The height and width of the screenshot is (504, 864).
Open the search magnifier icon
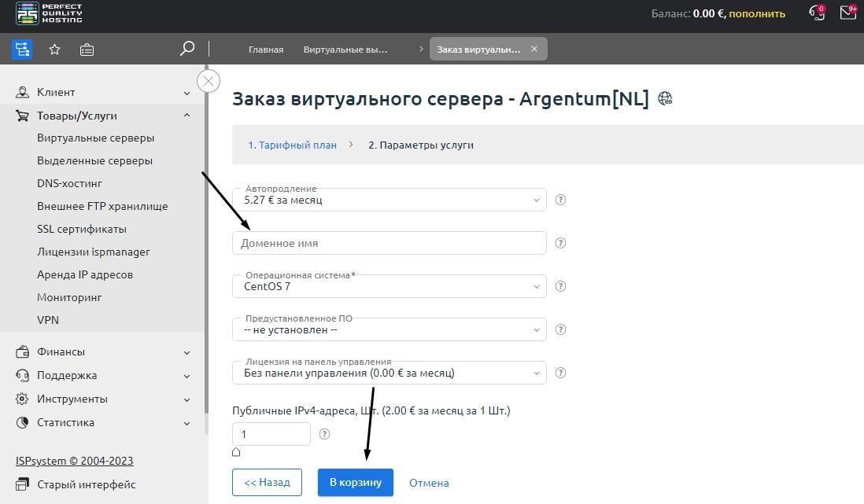[186, 49]
